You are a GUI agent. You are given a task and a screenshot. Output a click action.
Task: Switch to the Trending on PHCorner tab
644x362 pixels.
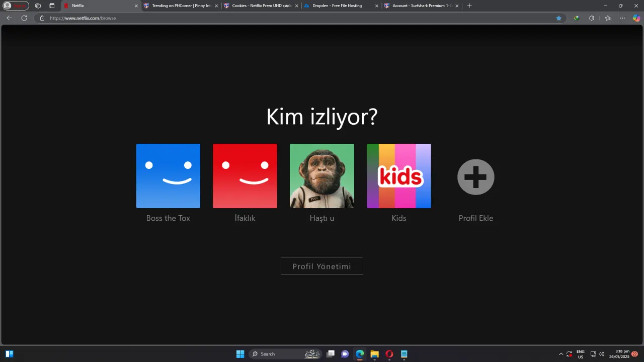click(181, 6)
